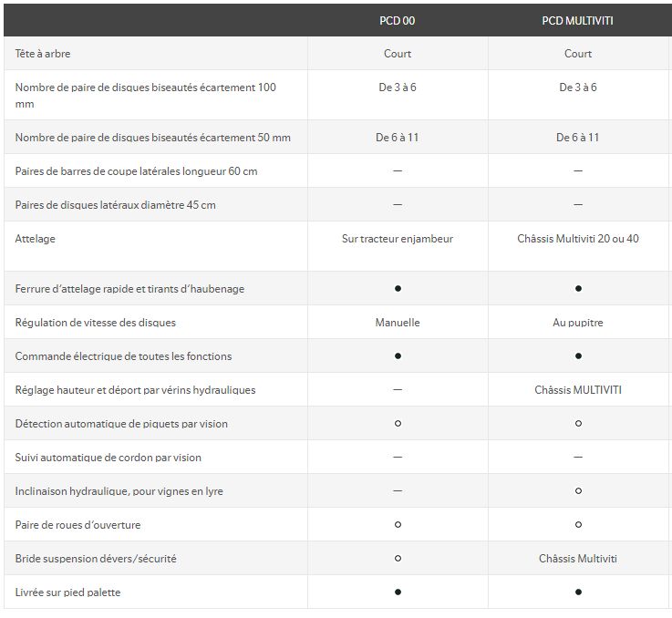Click 'Châssis MULTIVITI' in Réglage hauteur row

pyautogui.click(x=578, y=390)
